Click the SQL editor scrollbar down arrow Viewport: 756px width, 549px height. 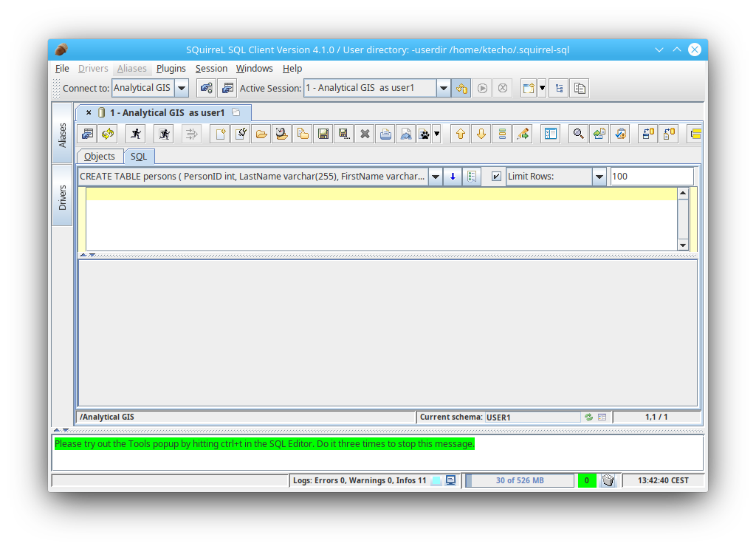click(683, 245)
